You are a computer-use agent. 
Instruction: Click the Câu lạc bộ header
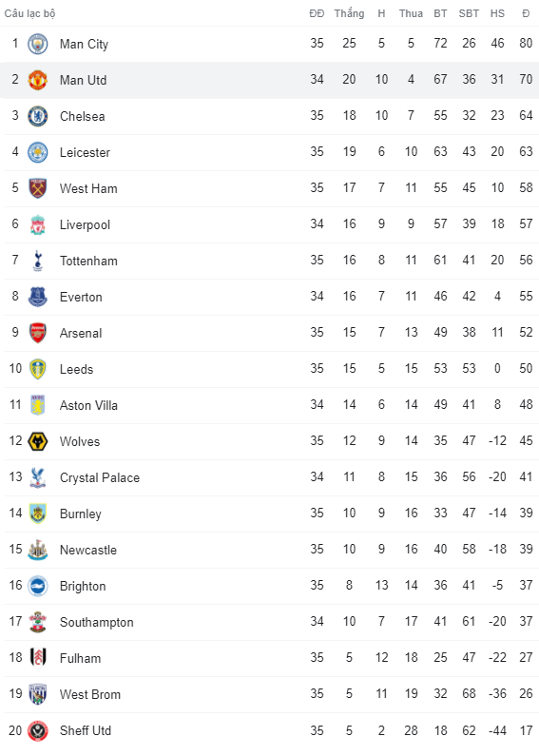point(29,13)
